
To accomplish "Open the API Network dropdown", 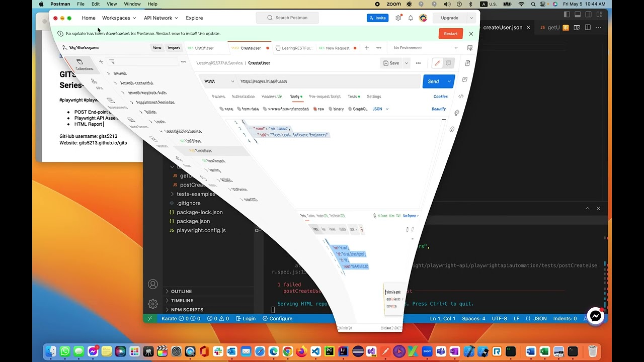I will click(x=161, y=18).
